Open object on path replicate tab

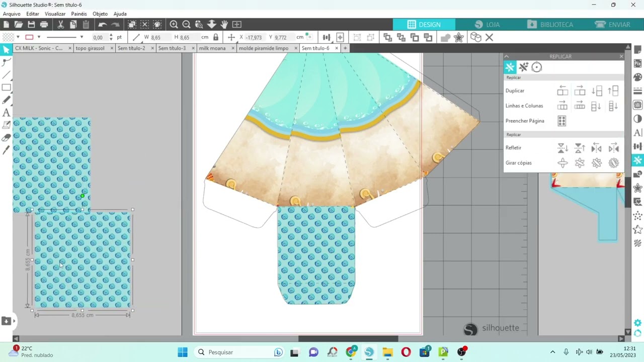click(537, 67)
